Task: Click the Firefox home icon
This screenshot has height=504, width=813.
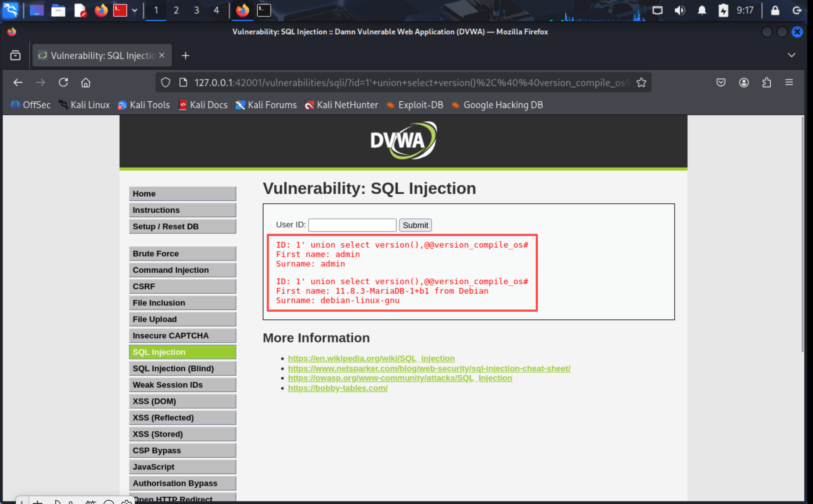Action: 86,82
